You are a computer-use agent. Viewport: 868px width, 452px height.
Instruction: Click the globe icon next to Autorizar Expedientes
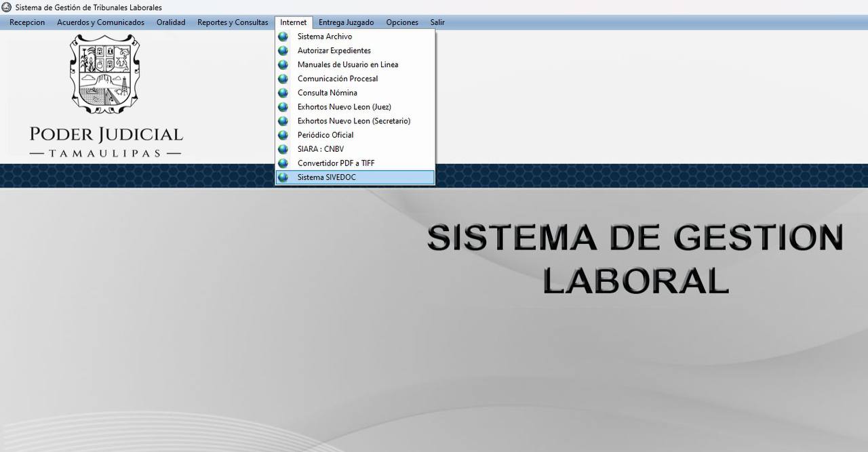283,50
